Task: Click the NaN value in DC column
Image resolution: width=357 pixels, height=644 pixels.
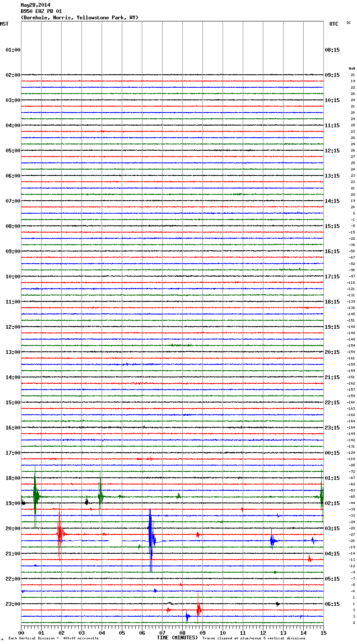Action: 352,68
